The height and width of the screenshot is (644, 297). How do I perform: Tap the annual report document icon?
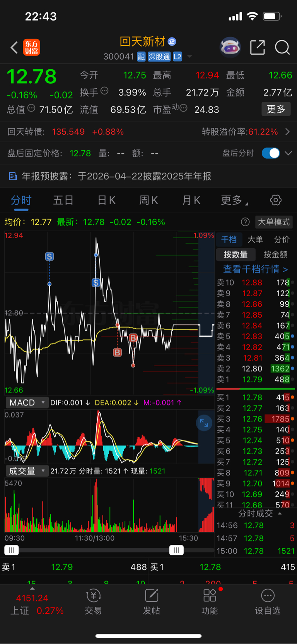pos(13,177)
